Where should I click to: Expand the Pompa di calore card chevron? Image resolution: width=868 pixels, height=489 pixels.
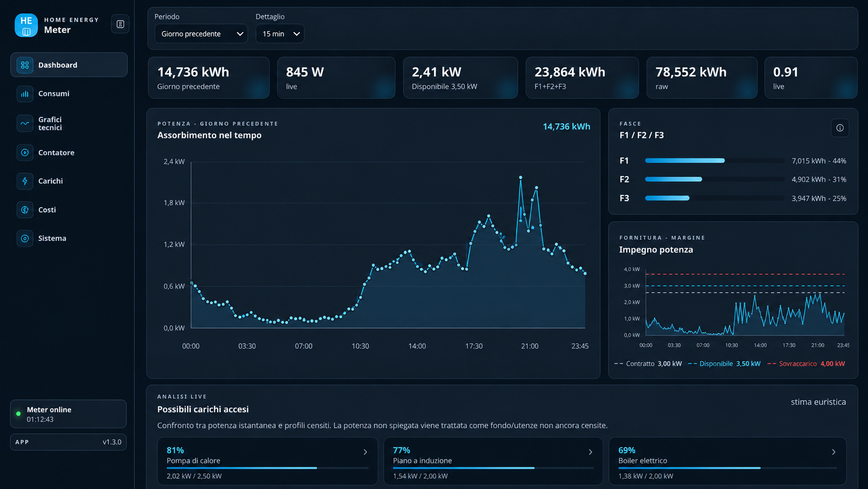tap(365, 452)
